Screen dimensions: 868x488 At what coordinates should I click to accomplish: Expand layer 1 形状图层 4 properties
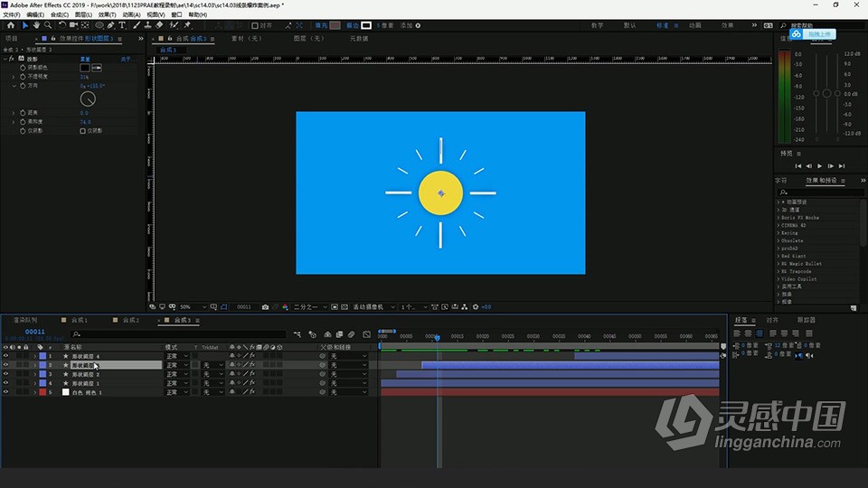[x=35, y=356]
